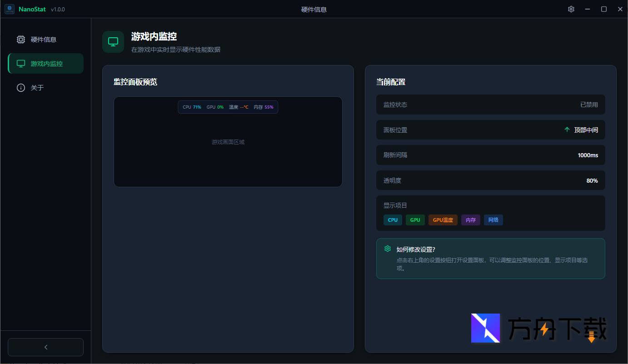Click the green monitor icon in page header
This screenshot has width=628, height=364.
(113, 42)
